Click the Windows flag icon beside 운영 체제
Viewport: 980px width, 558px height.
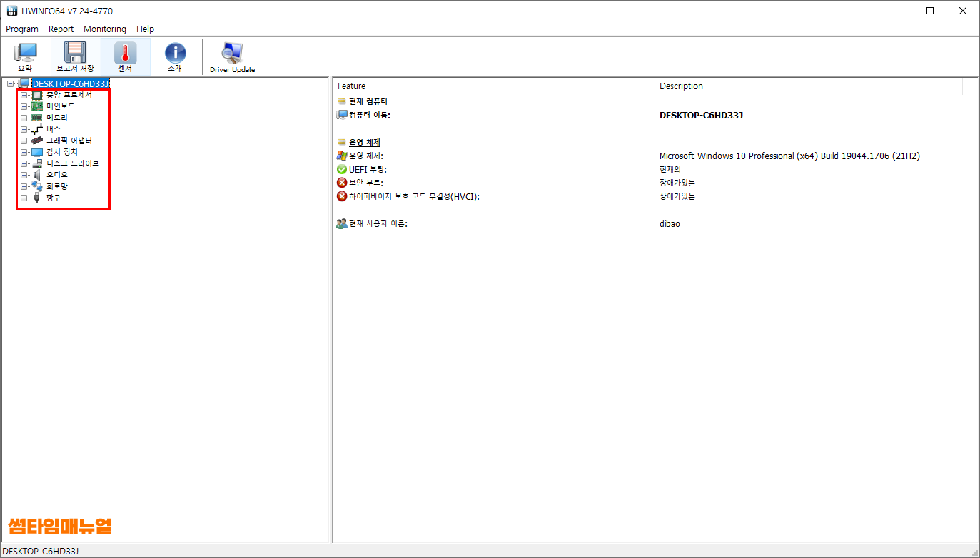342,156
